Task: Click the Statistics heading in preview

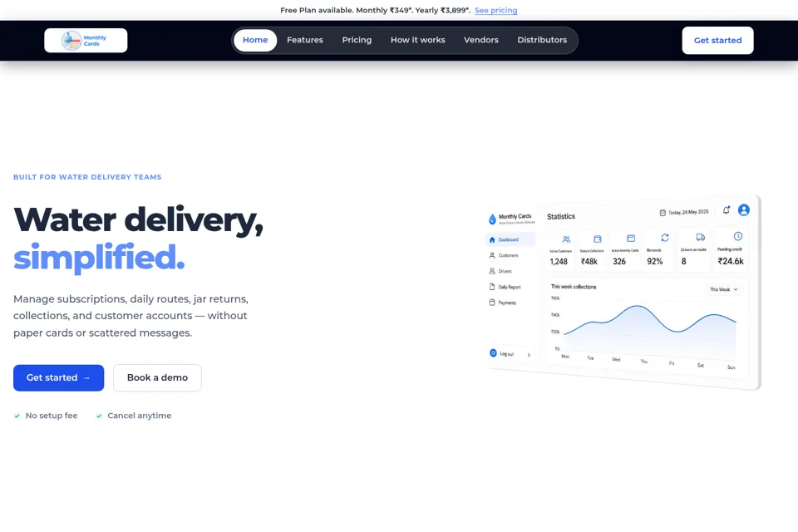Action: point(561,217)
